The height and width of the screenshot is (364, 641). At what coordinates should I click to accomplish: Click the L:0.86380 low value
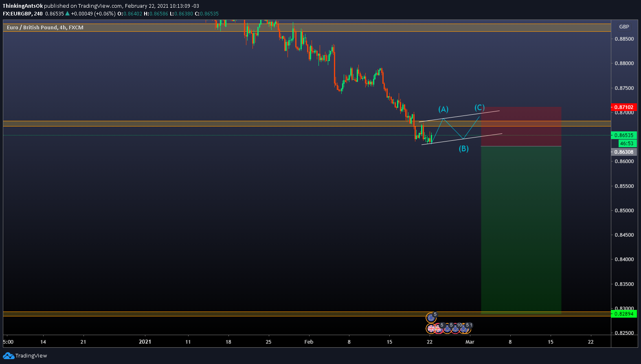[181, 14]
